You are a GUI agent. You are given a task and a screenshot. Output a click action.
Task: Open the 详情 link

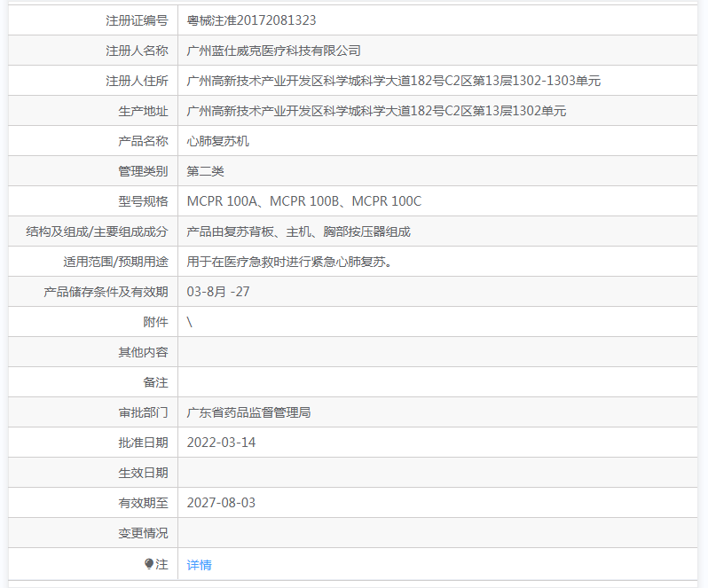tap(200, 565)
